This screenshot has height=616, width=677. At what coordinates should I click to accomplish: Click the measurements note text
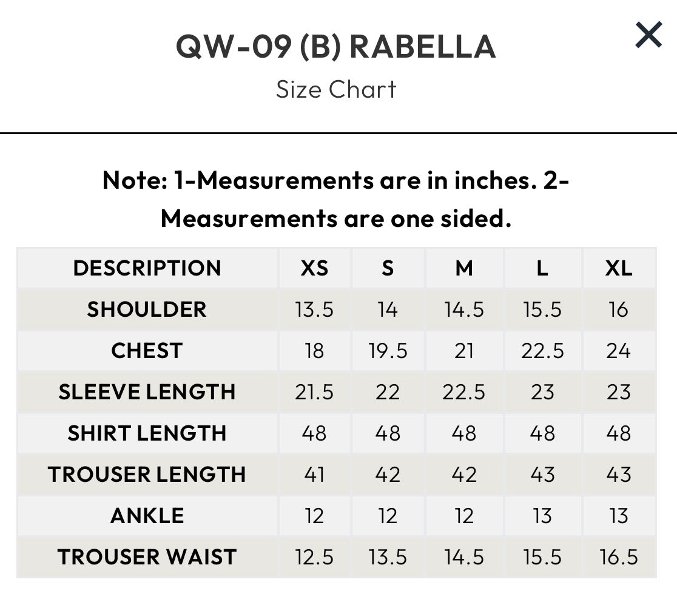(336, 199)
